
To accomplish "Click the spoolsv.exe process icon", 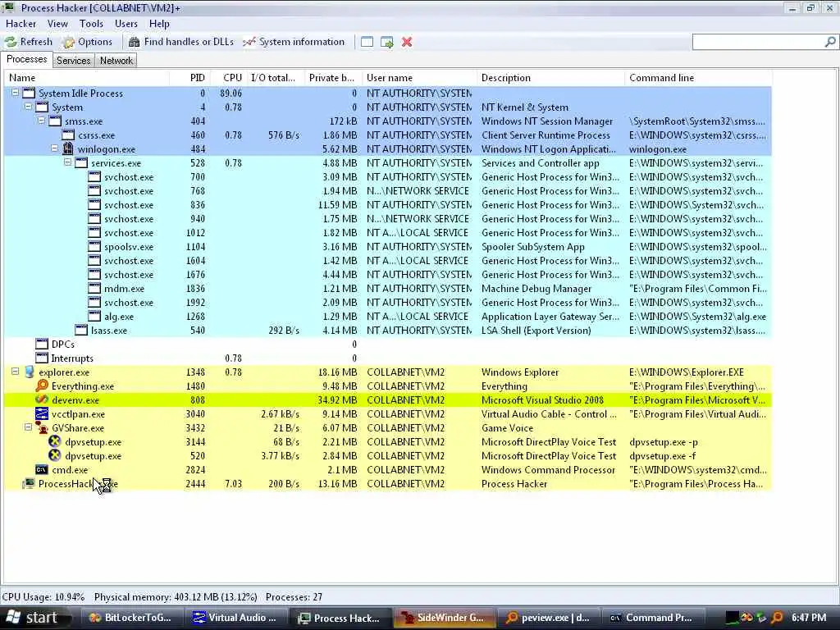I will (x=94, y=246).
